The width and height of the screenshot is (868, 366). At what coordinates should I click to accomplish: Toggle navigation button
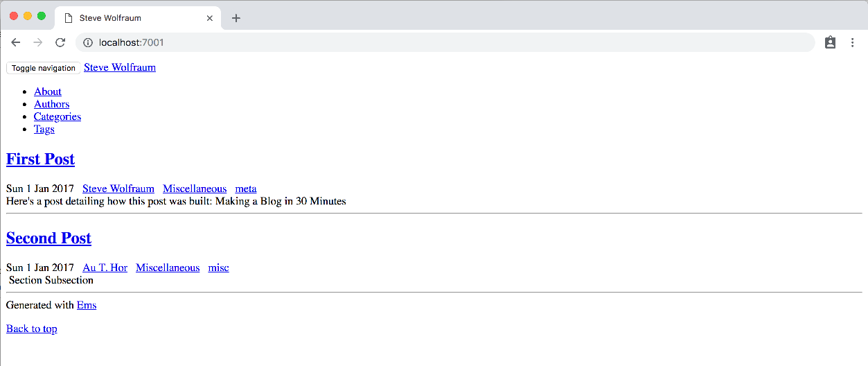tap(43, 68)
